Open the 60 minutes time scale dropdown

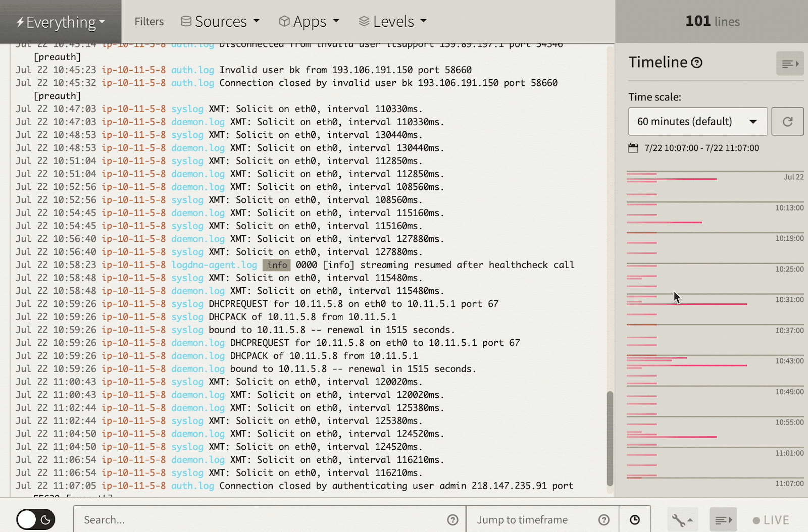[x=698, y=122]
